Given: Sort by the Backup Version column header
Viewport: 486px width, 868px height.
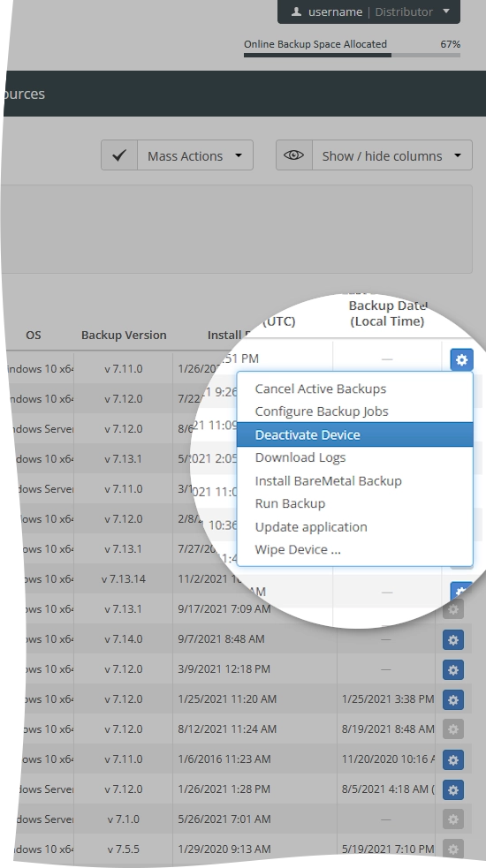Looking at the screenshot, I should [x=124, y=335].
